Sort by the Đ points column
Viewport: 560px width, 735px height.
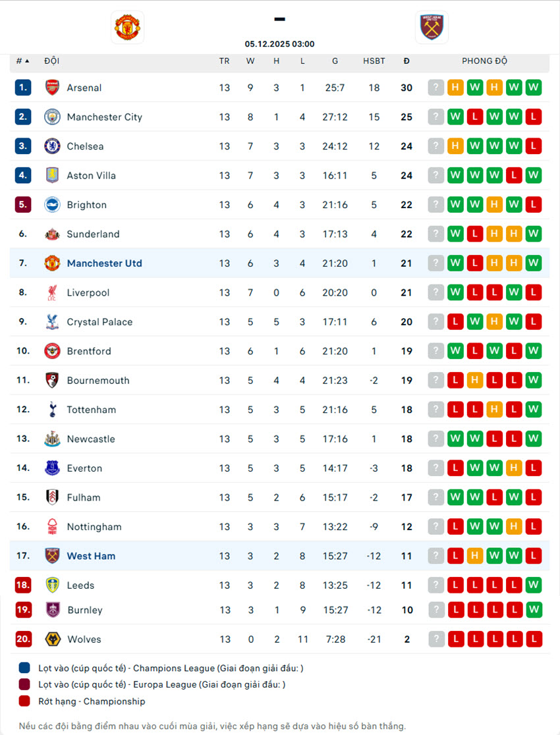pyautogui.click(x=406, y=61)
